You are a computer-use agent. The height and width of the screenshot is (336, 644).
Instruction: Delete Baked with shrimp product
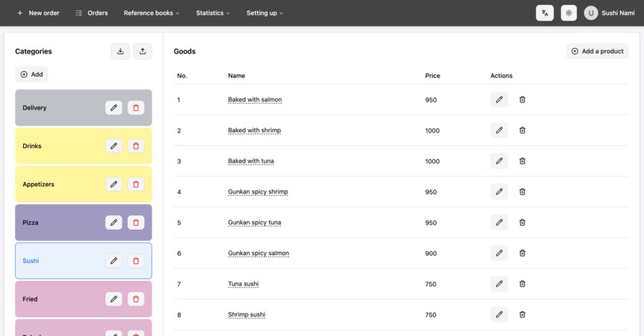click(523, 130)
